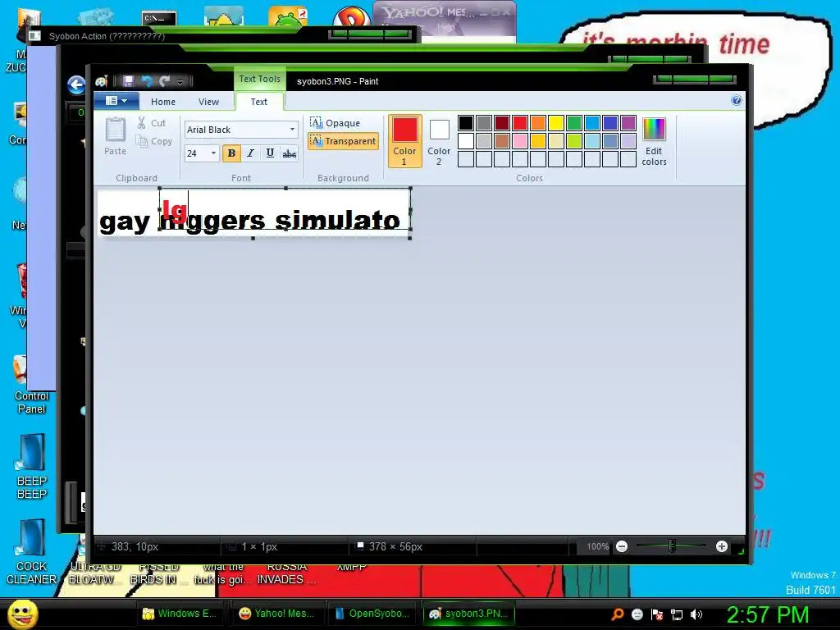Click the Text Tools contextual tab header
The image size is (840, 630).
point(259,79)
